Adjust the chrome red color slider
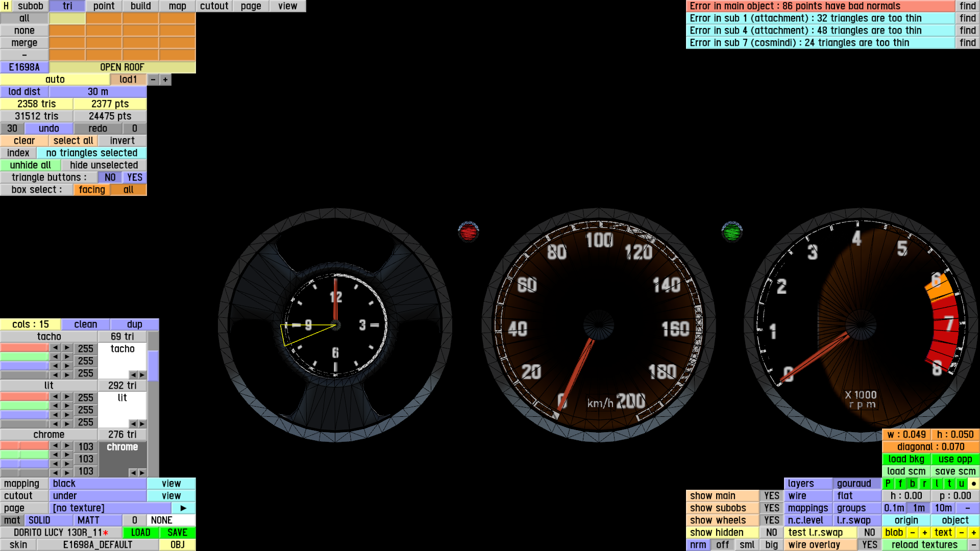The image size is (980, 551). pyautogui.click(x=24, y=446)
